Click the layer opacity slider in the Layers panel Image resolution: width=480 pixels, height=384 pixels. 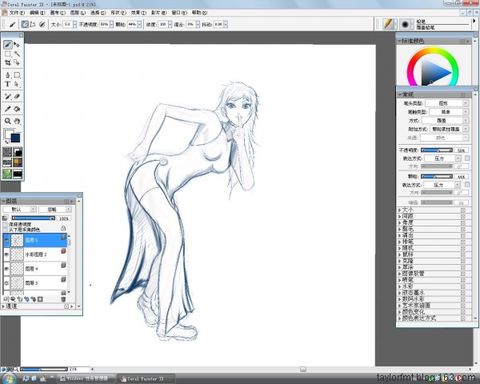pos(33,218)
